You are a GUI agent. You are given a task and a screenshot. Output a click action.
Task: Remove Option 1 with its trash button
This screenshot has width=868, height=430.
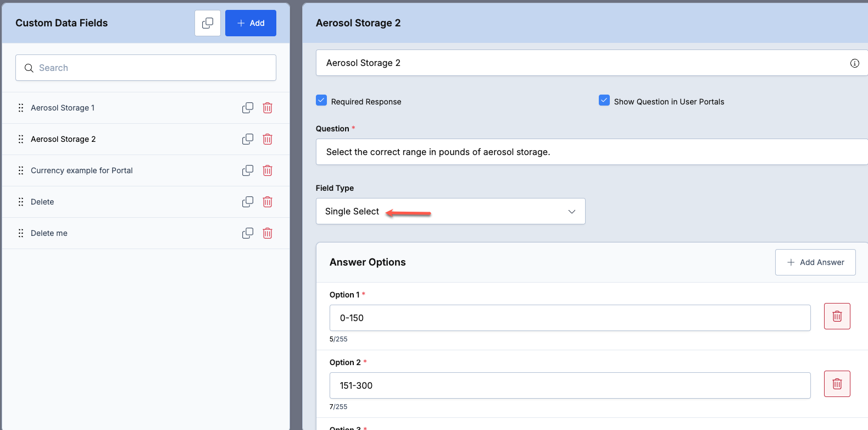tap(837, 316)
